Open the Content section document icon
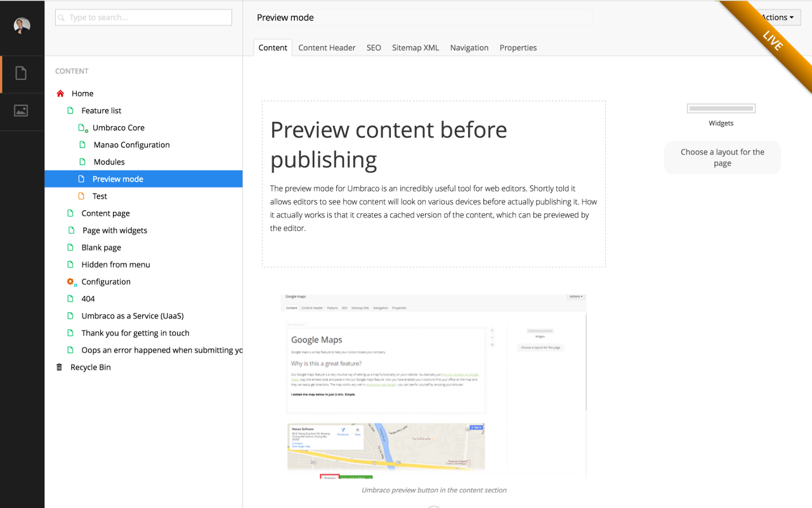This screenshot has width=812, height=508. 21,74
